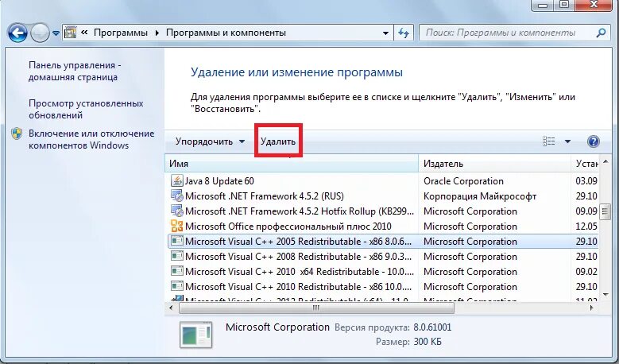The height and width of the screenshot is (364, 619).
Task: Click the vertical scrollbar up arrow
Action: (x=605, y=161)
